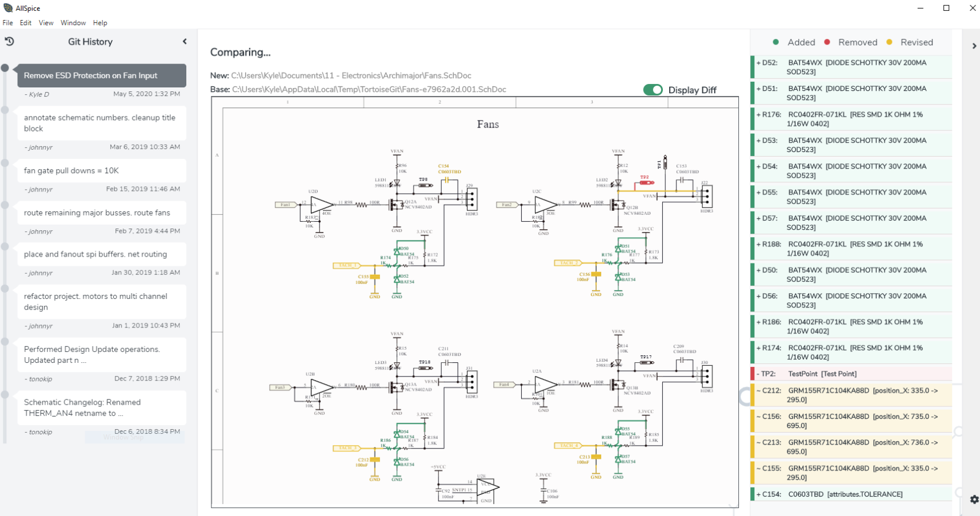Screen dimensions: 980x516
Task: Open settings gear icon
Action: click(974, 499)
